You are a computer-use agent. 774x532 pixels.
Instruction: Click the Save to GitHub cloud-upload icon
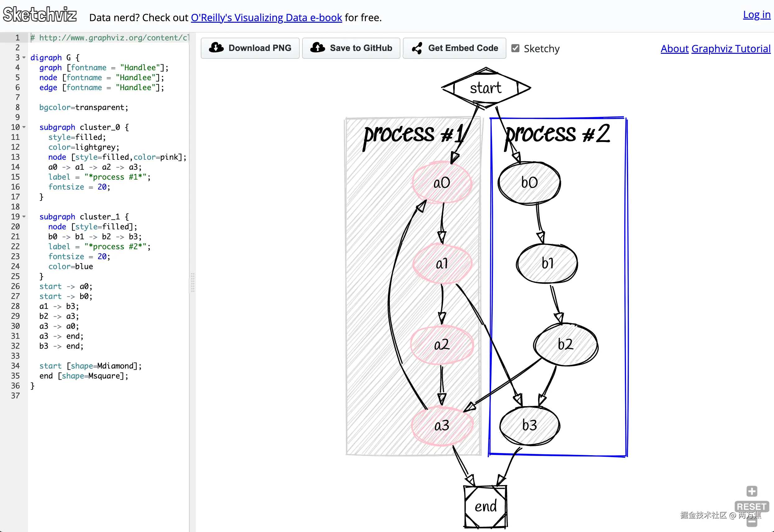317,48
